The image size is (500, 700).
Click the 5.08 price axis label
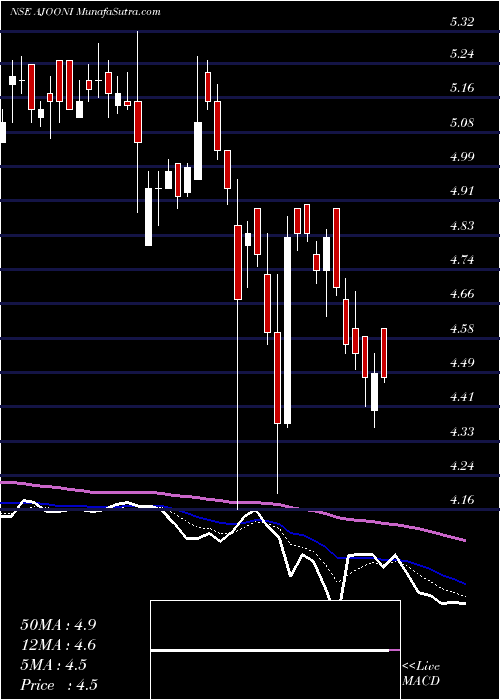click(x=461, y=122)
